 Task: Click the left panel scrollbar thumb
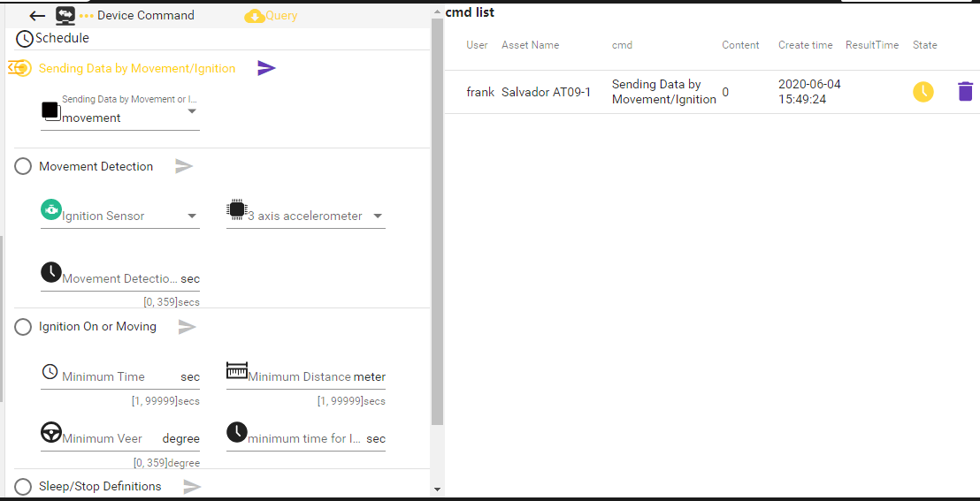point(437,221)
